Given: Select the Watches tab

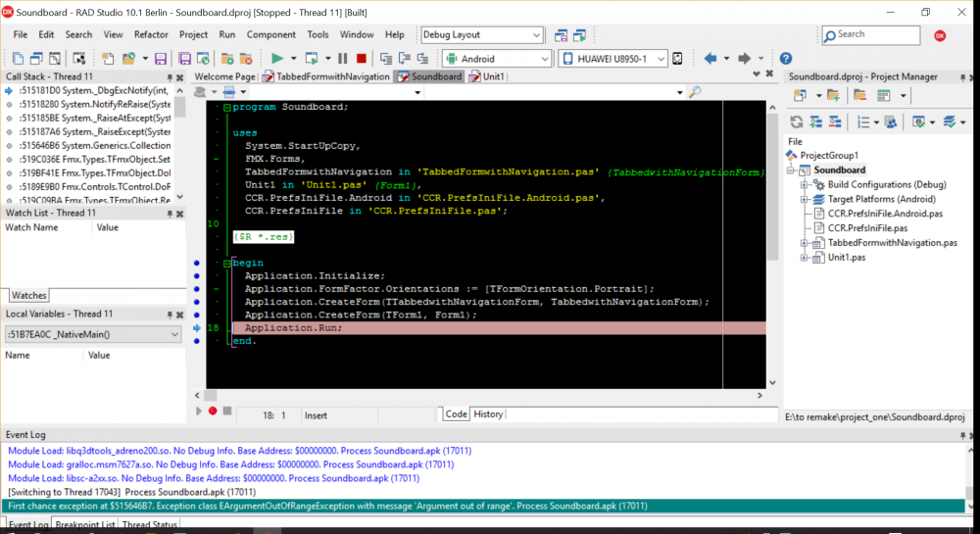Looking at the screenshot, I should (x=29, y=296).
